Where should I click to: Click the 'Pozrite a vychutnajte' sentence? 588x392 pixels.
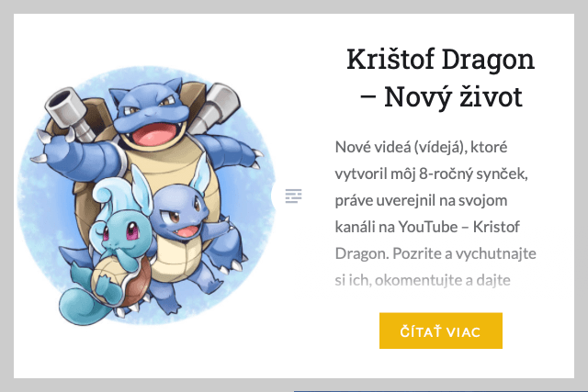pyautogui.click(x=464, y=253)
